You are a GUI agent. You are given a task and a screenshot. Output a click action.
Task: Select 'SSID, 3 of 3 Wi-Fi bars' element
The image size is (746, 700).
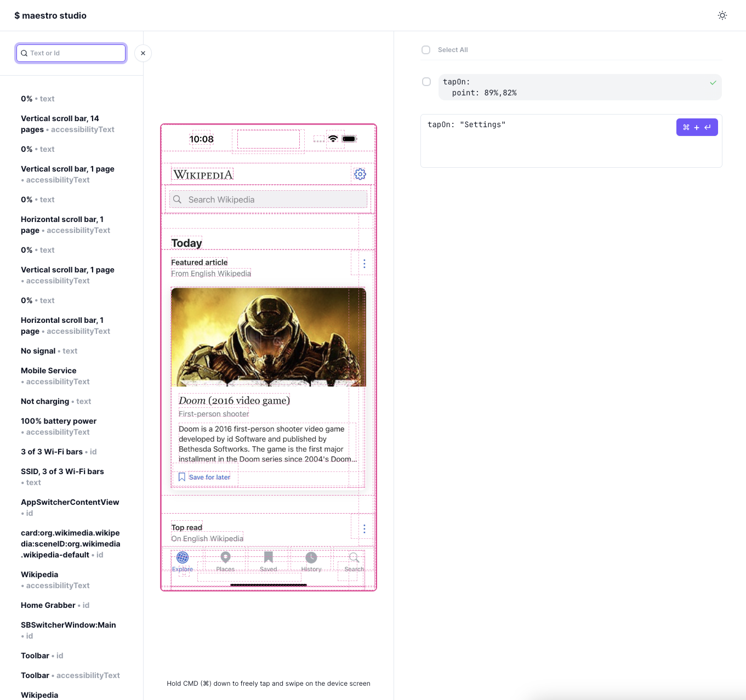coord(62,477)
